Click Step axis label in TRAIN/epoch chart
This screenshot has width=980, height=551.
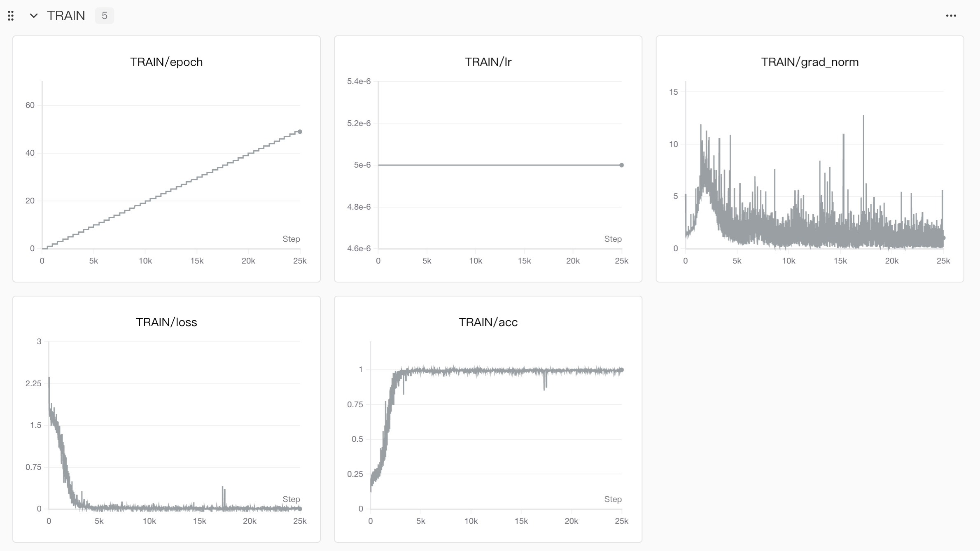pos(291,239)
